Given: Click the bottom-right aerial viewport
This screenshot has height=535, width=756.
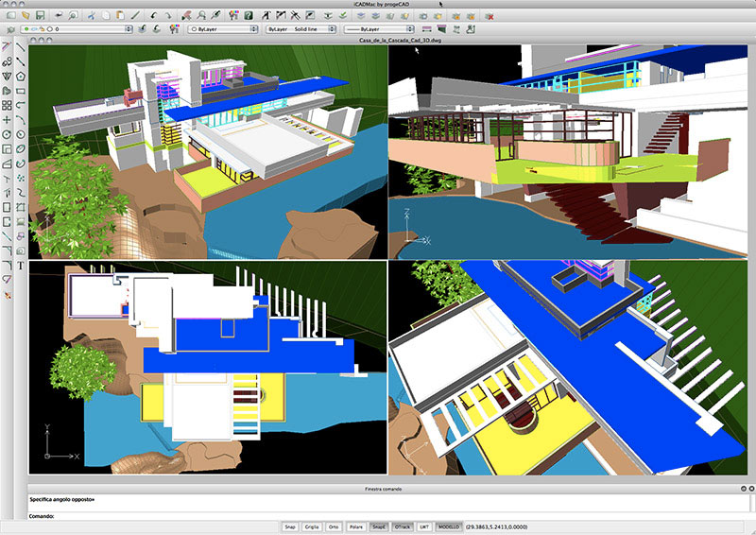Looking at the screenshot, I should pyautogui.click(x=568, y=368).
